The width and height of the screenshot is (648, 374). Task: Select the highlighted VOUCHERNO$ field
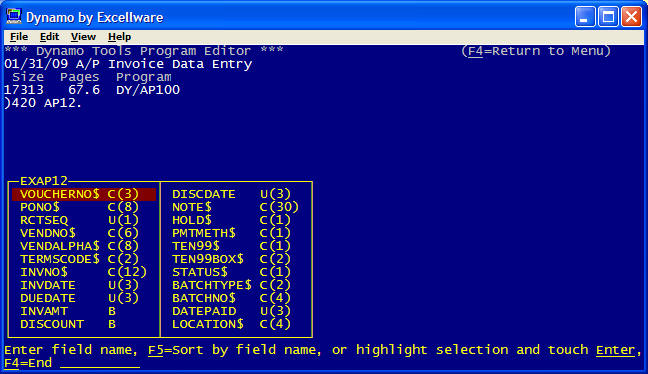pyautogui.click(x=84, y=194)
